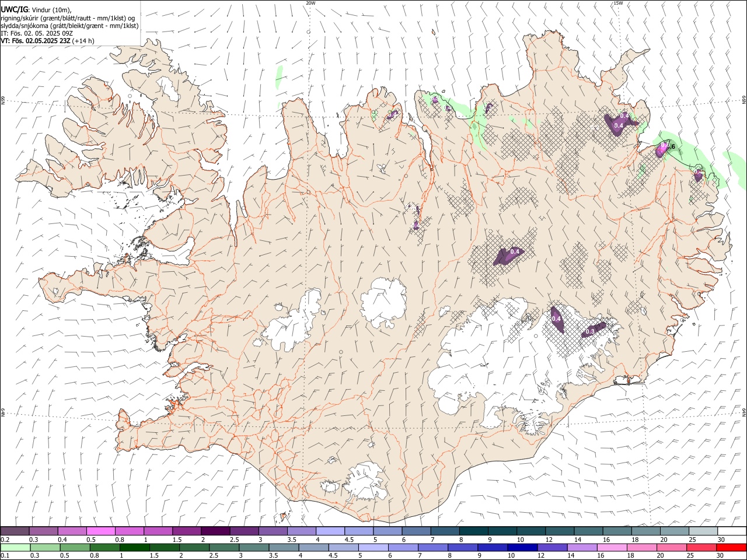Image resolution: width=747 pixels, height=560 pixels.
Task: Click the 66N latitude label on right edge
Action: (744, 100)
